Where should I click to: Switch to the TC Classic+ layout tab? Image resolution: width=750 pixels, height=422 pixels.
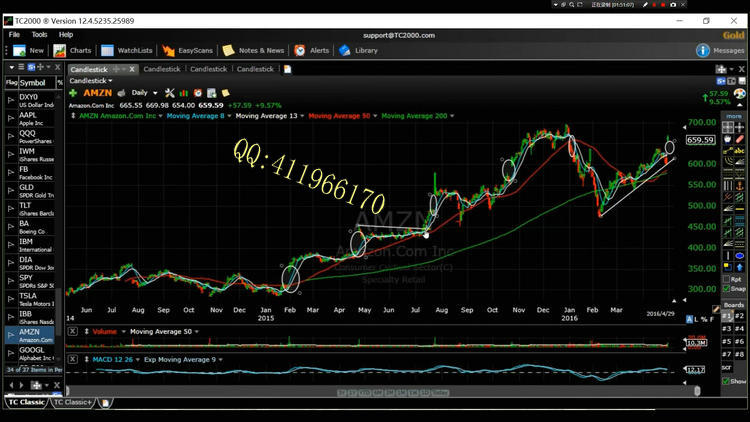[x=72, y=402]
